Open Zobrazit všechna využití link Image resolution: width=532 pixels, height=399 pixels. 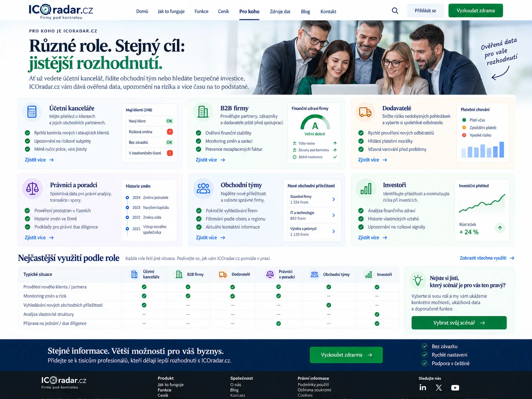pyautogui.click(x=487, y=258)
